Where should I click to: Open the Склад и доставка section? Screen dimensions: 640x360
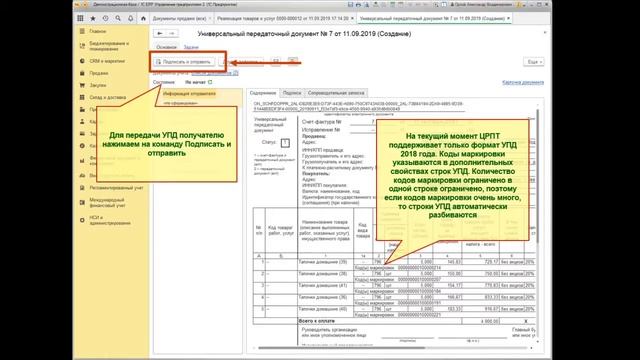(107, 98)
